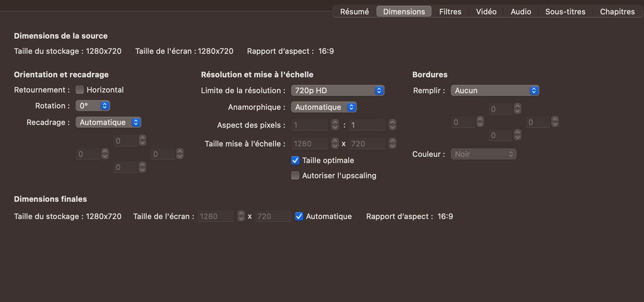Viewport: 644px width, 302px height.
Task: Switch to the Chapitres tab
Action: click(617, 12)
